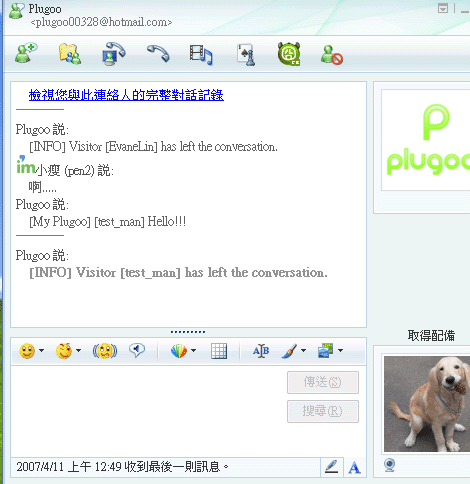Block this contact using the block icon
This screenshot has height=484, width=470.
pos(332,55)
